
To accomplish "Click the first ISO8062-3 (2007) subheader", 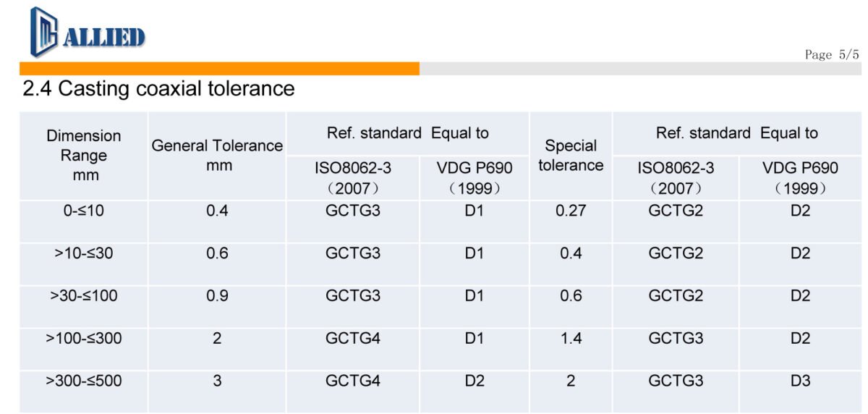I will click(x=352, y=178).
